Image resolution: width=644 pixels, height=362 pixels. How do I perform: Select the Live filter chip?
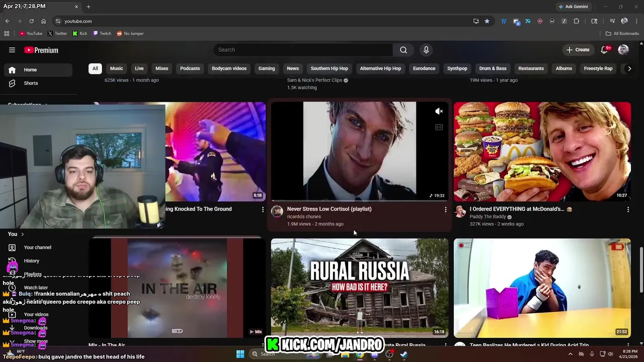point(139,68)
